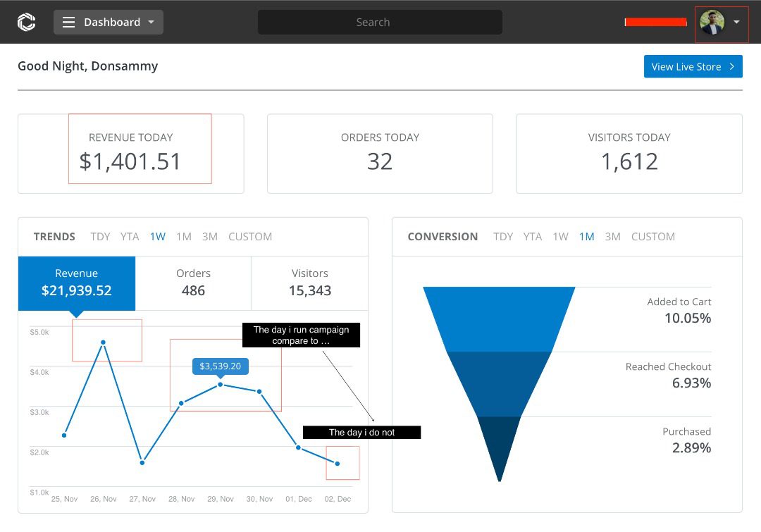Click the user profile avatar

coord(712,23)
